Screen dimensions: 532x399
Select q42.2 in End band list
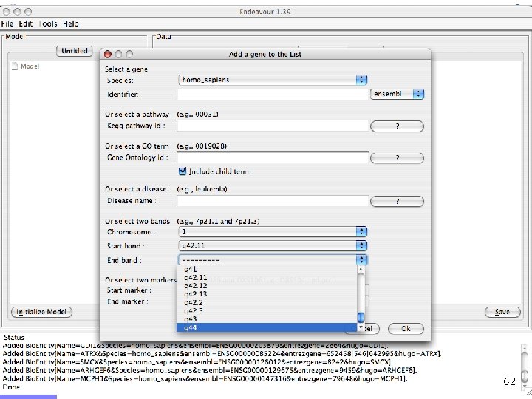pyautogui.click(x=267, y=302)
